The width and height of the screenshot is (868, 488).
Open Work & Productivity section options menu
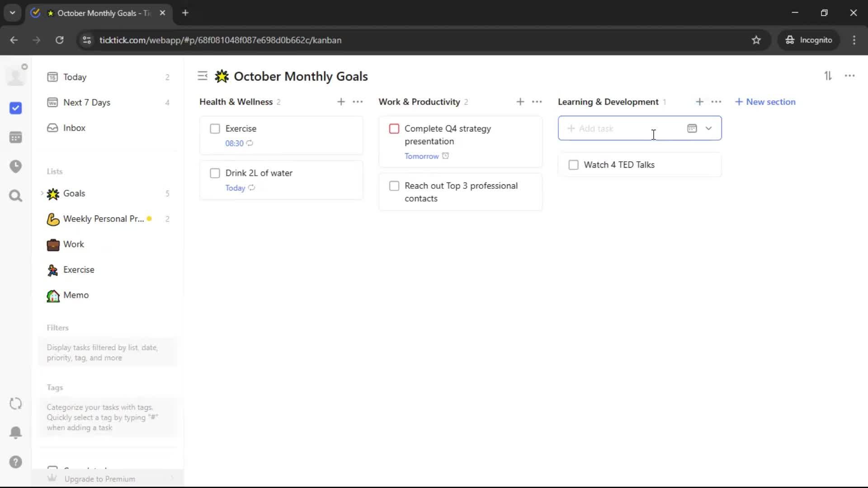click(537, 102)
